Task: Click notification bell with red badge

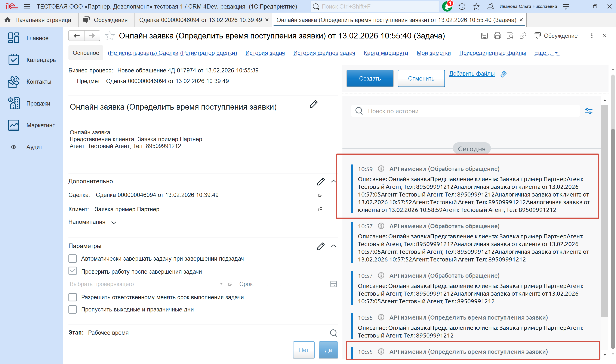Action: [447, 6]
